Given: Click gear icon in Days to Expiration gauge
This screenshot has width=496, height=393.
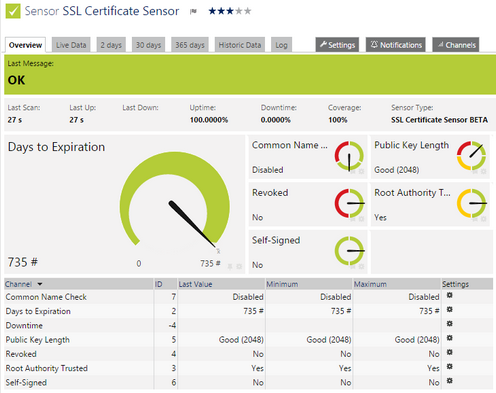Looking at the screenshot, I should [239, 266].
